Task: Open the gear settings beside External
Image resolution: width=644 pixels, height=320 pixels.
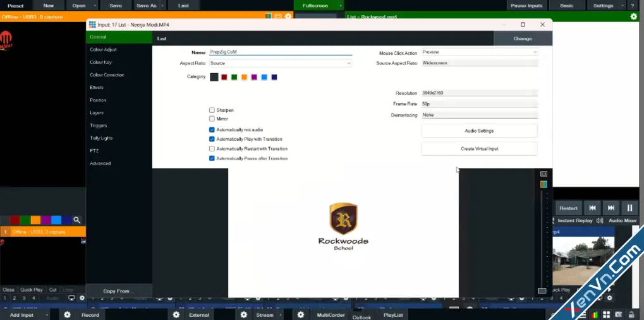Action: pos(176,315)
